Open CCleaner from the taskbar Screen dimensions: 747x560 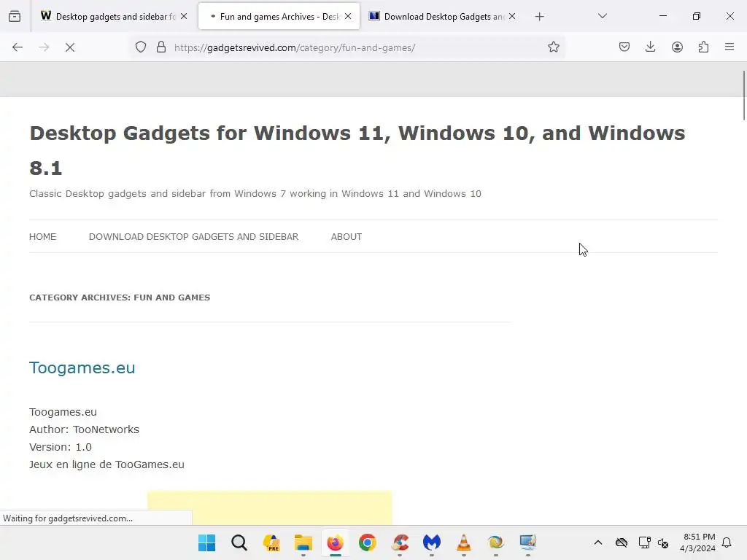400,542
